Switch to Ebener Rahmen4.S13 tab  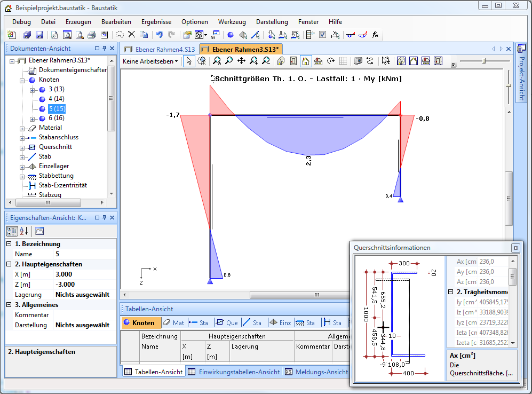click(160, 49)
